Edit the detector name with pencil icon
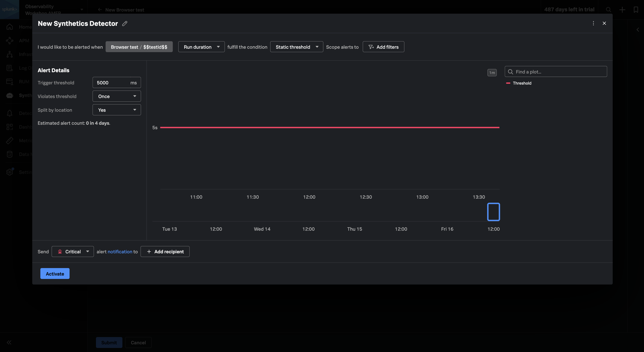 pyautogui.click(x=125, y=23)
